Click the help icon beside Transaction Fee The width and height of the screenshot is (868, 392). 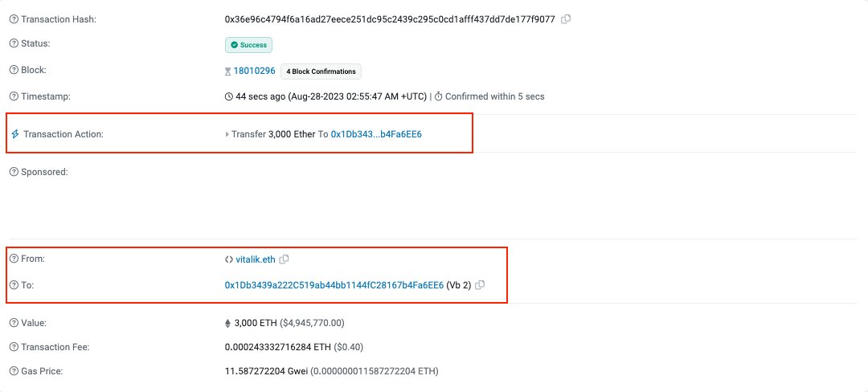13,347
